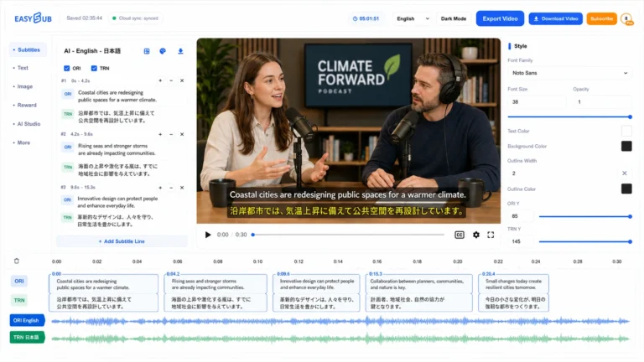Open the AI Studio sidebar tab
This screenshot has height=362, width=644.
coord(29,124)
